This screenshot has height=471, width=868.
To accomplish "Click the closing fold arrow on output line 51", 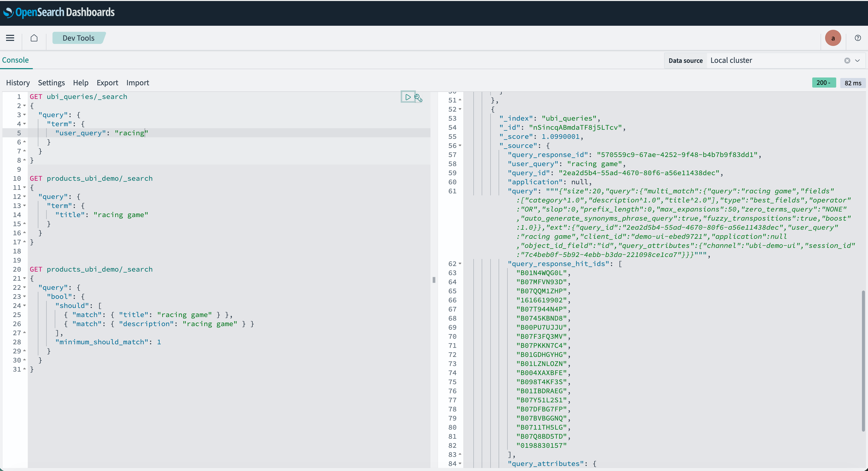I will [x=460, y=100].
